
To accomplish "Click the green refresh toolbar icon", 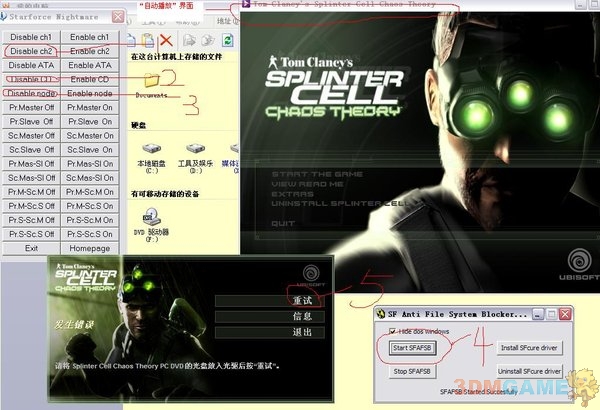I will [x=226, y=42].
